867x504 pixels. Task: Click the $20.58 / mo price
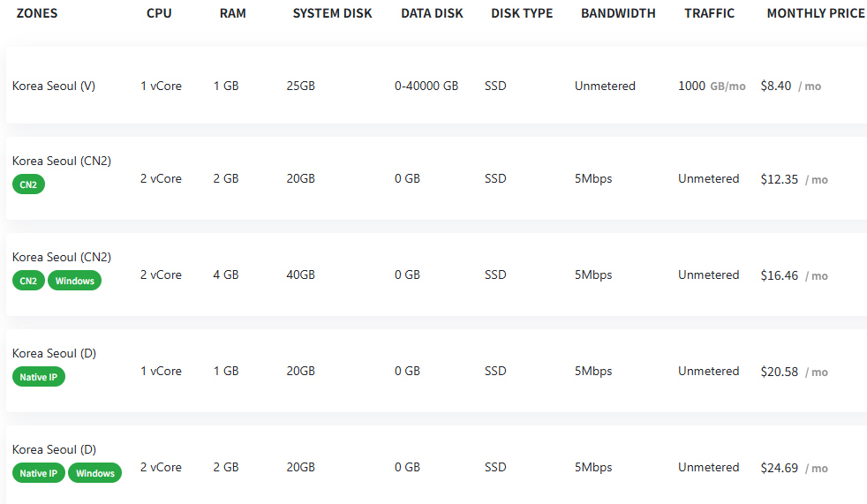[794, 372]
